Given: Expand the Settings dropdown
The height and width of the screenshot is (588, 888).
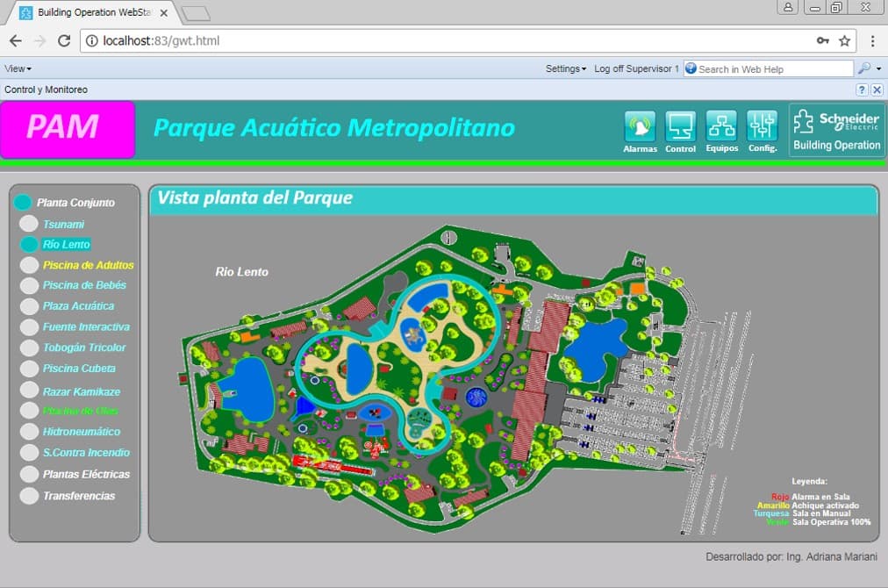Looking at the screenshot, I should pyautogui.click(x=564, y=68).
